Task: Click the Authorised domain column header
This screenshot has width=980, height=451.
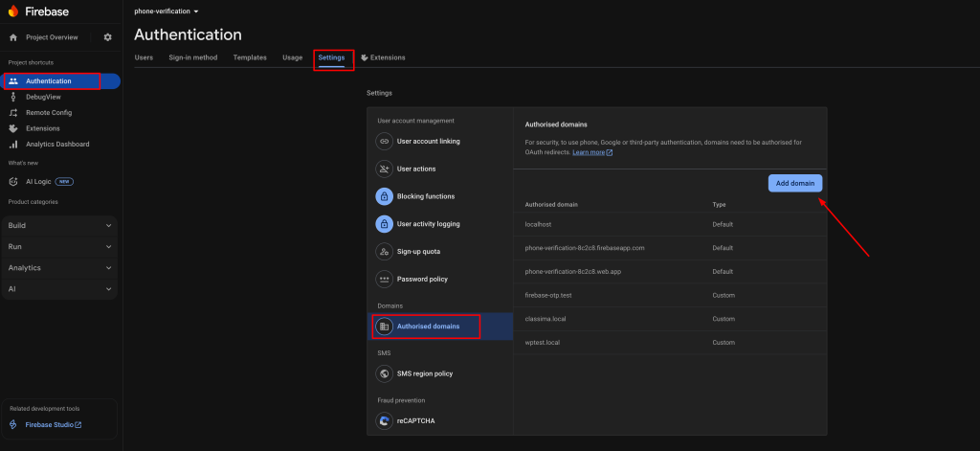Action: point(551,205)
